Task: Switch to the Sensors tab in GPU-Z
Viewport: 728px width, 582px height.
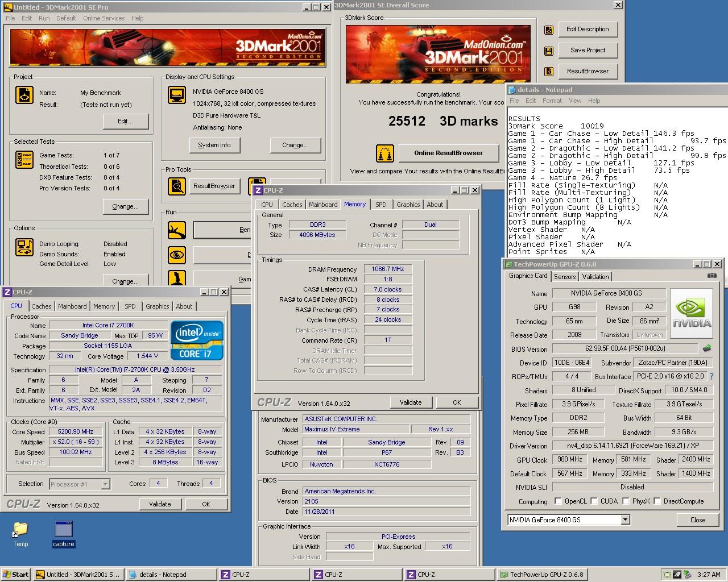Action: coord(565,277)
